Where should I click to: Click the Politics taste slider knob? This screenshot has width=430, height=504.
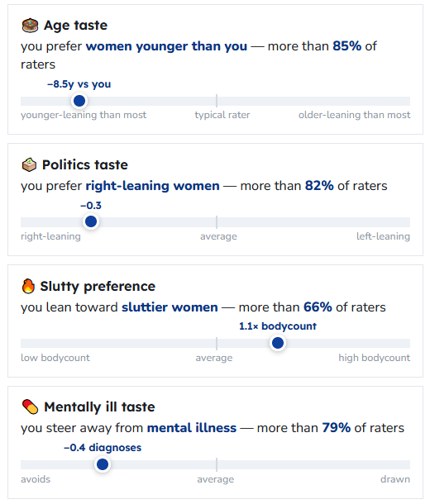pyautogui.click(x=91, y=221)
